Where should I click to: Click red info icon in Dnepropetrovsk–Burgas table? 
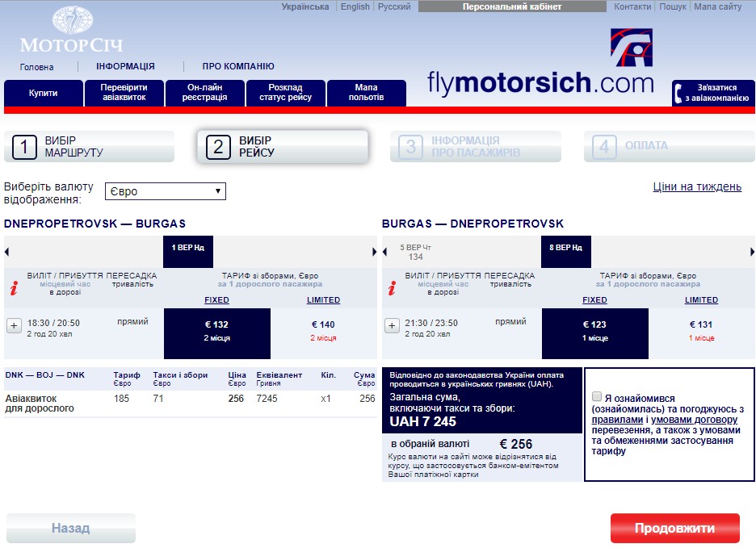click(x=14, y=288)
